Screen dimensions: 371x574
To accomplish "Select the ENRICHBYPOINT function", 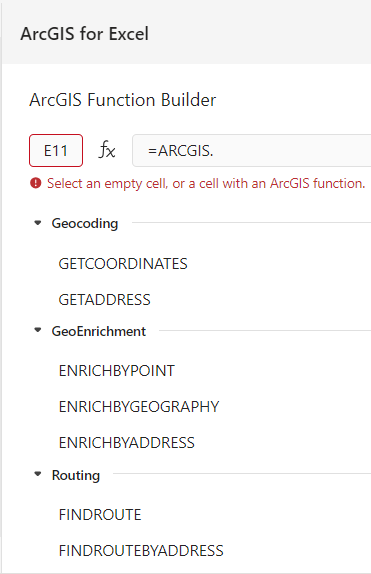I will [117, 371].
